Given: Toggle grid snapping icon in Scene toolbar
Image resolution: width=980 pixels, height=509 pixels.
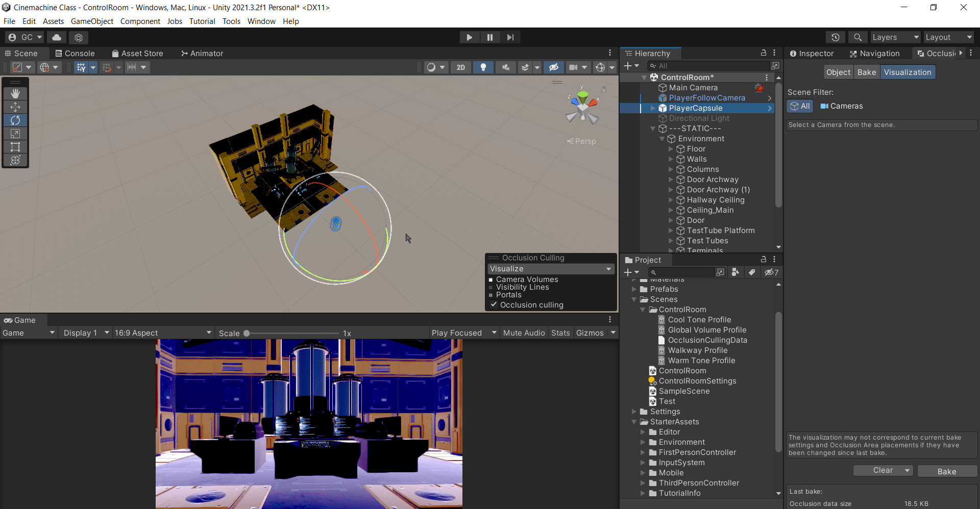Looking at the screenshot, I should 107,67.
